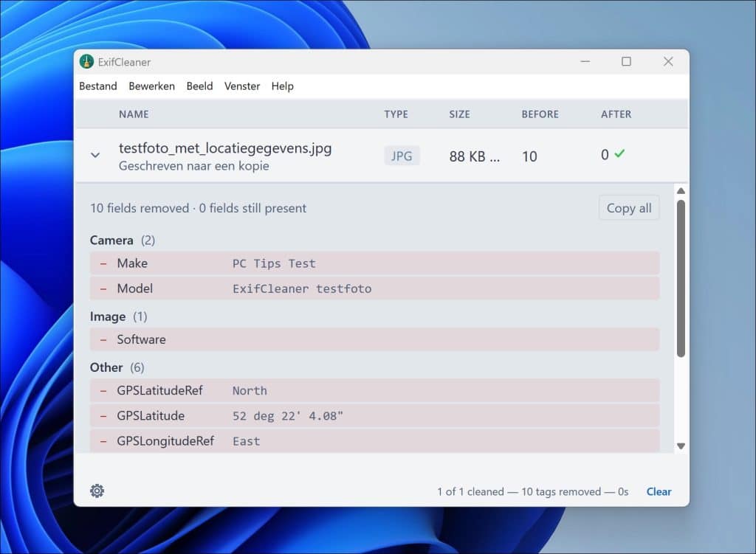
Task: Click the Clear link
Action: click(659, 491)
